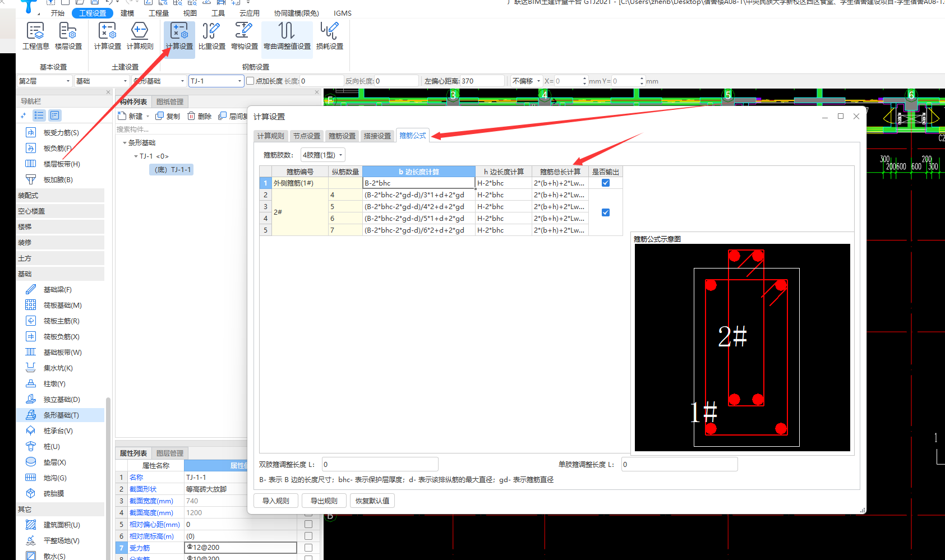Click 删除 button in component list

point(199,116)
